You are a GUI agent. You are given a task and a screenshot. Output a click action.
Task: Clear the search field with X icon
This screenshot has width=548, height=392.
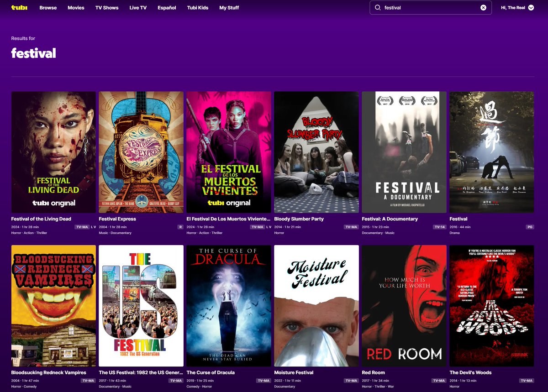pyautogui.click(x=483, y=8)
